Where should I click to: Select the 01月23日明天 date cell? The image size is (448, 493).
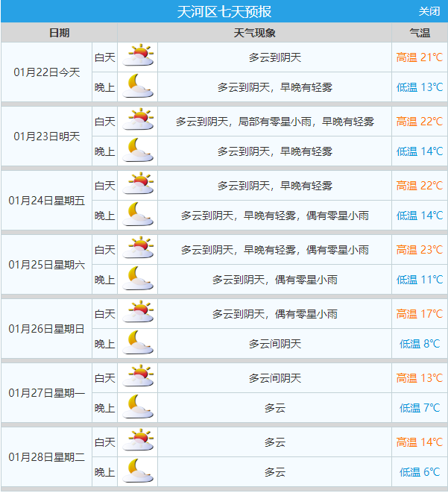tap(47, 136)
